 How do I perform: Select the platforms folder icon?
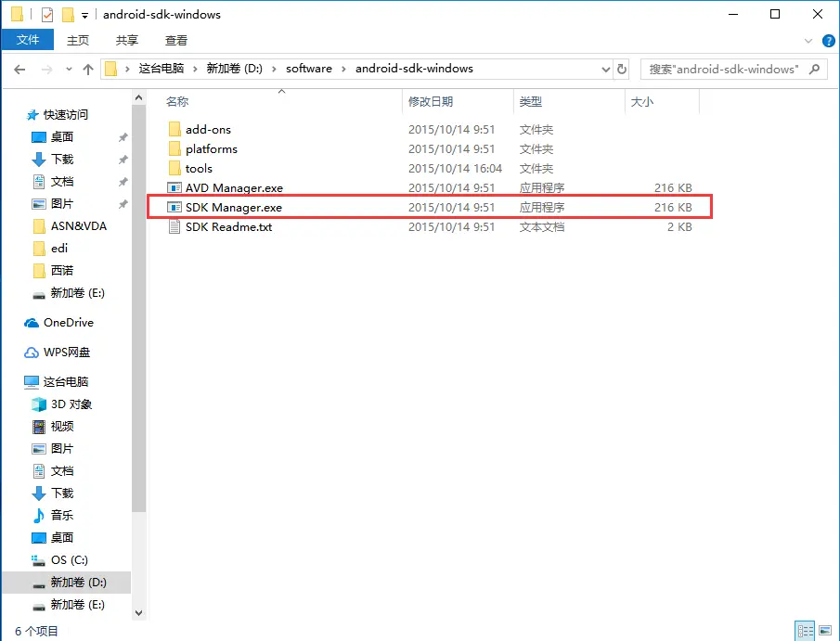coord(174,148)
